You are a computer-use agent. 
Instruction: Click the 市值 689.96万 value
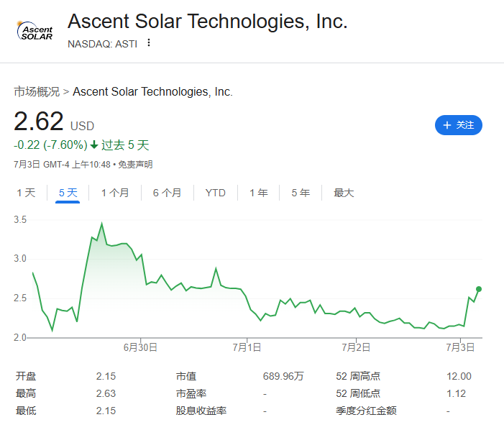point(283,376)
